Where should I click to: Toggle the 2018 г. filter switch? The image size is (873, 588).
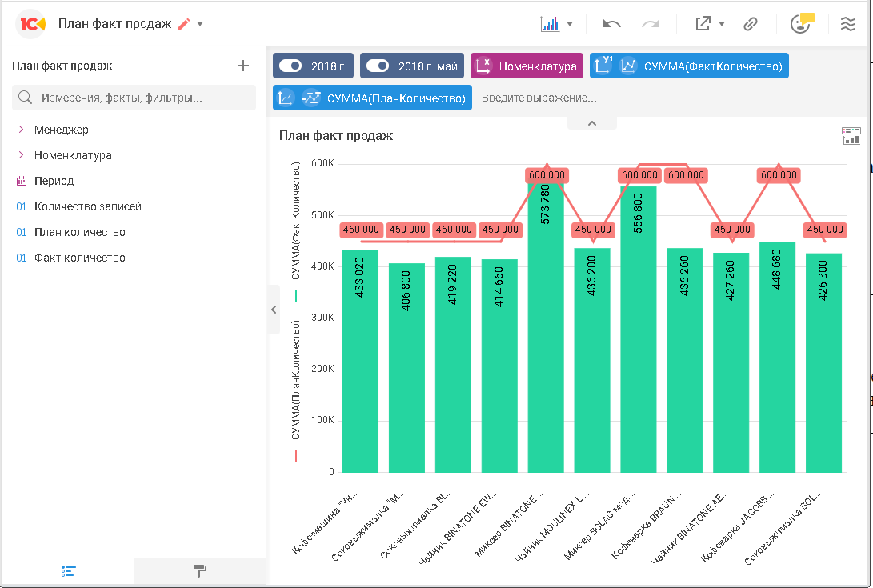290,66
